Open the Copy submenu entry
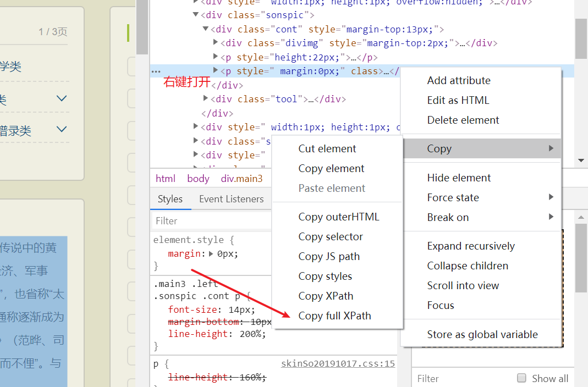588x387 pixels. 481,148
